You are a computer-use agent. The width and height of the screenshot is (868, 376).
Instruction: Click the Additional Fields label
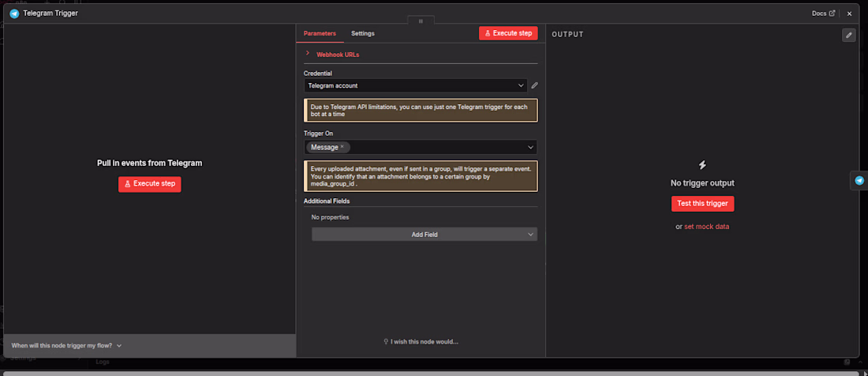[x=327, y=201]
